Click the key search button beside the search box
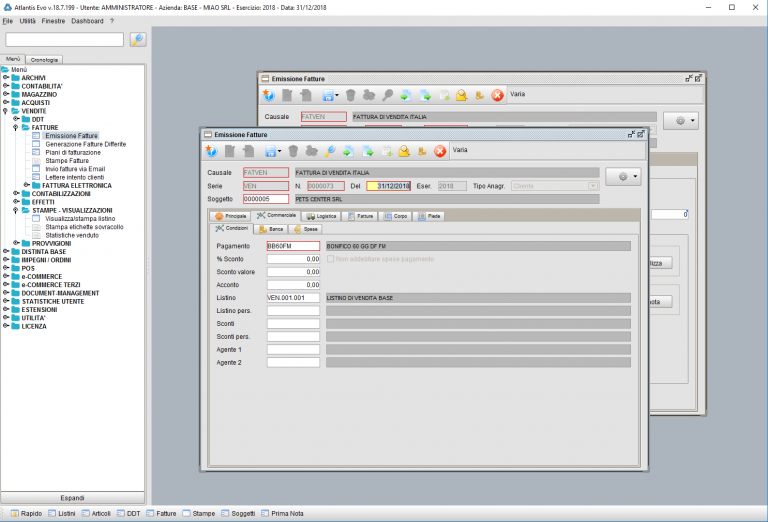 click(x=138, y=39)
